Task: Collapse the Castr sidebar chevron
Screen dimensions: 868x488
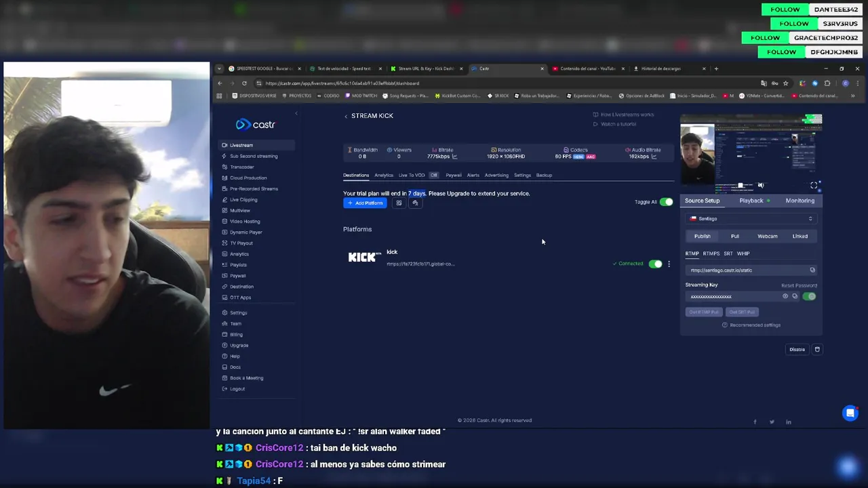Action: (296, 114)
